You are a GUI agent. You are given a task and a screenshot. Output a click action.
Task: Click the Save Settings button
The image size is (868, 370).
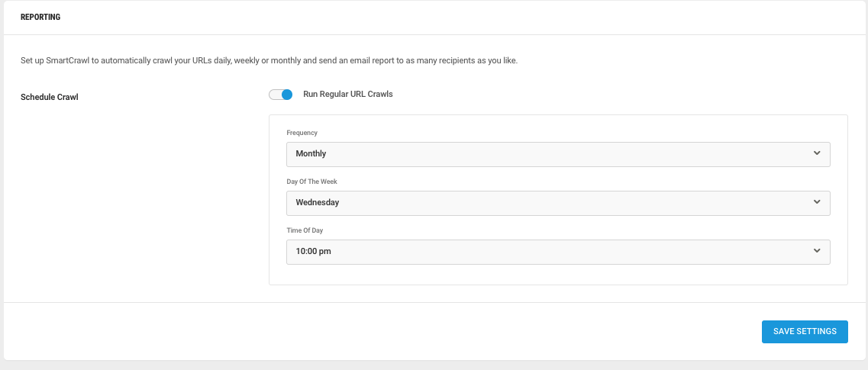tap(805, 331)
